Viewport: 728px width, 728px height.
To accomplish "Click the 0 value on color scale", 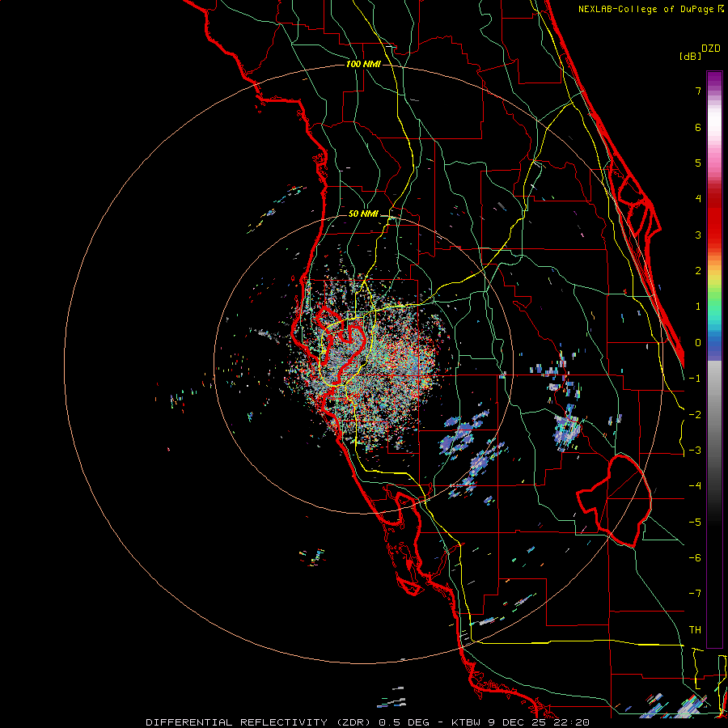I will click(x=698, y=343).
